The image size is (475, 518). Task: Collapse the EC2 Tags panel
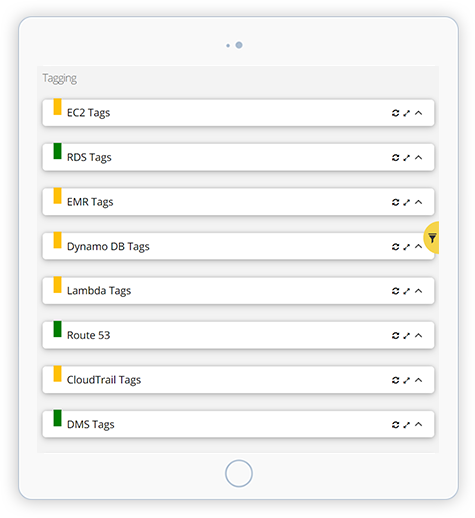point(418,113)
